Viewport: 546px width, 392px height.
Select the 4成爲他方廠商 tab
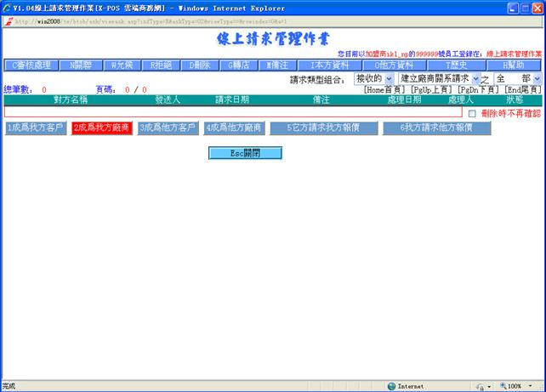click(x=235, y=128)
